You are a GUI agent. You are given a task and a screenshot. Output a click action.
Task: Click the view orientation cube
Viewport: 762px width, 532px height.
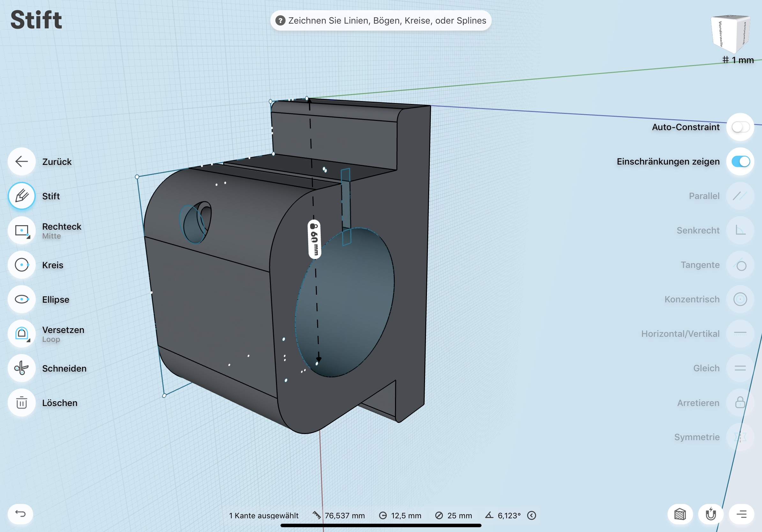731,33
